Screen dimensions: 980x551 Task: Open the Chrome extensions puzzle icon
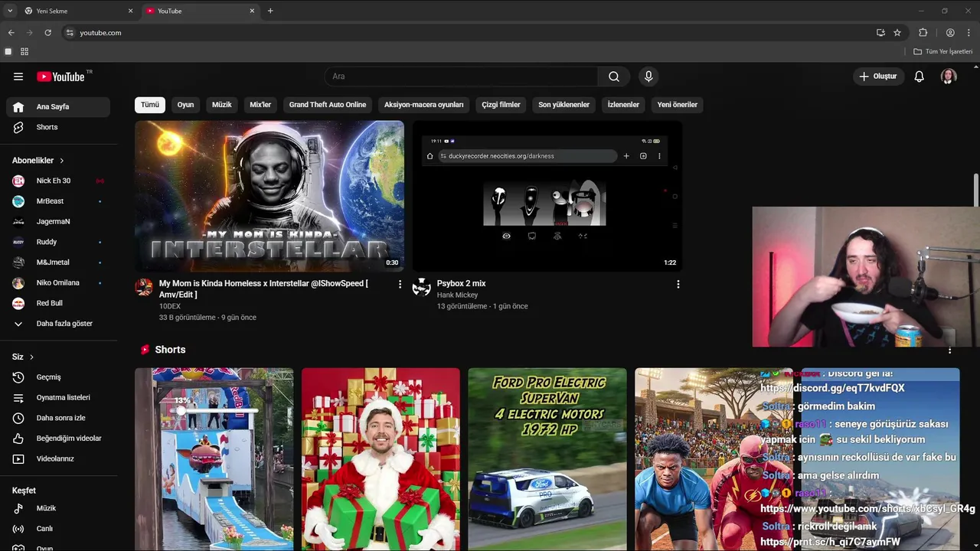coord(923,33)
